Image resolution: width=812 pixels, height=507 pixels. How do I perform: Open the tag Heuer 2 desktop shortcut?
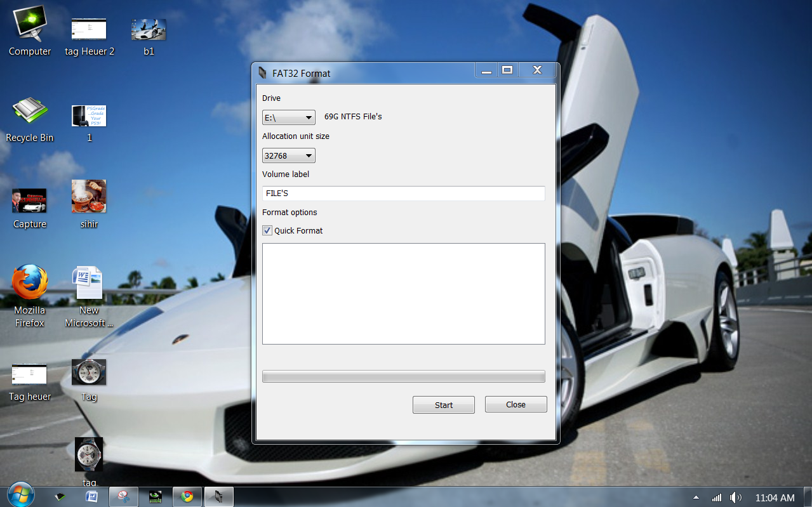pos(88,29)
